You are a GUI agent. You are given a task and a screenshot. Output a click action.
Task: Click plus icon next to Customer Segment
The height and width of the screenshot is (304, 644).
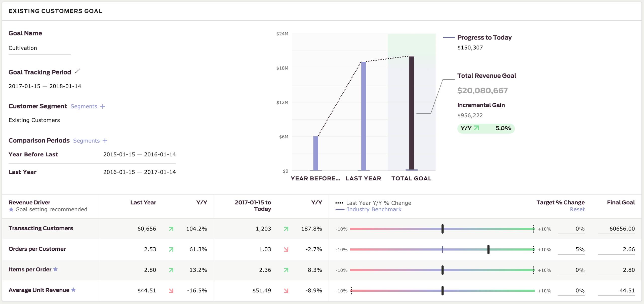[102, 106]
